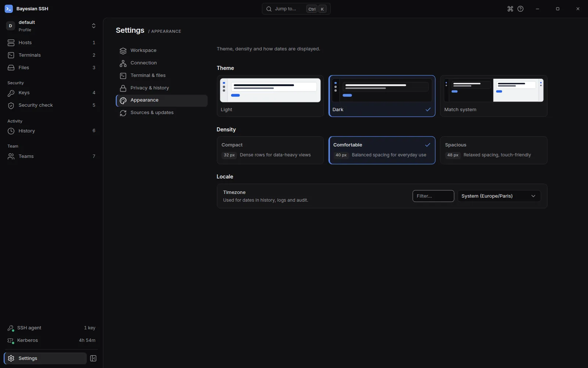Image resolution: width=588 pixels, height=368 pixels.
Task: Click the Light theme preview thumbnail
Action: click(x=270, y=90)
